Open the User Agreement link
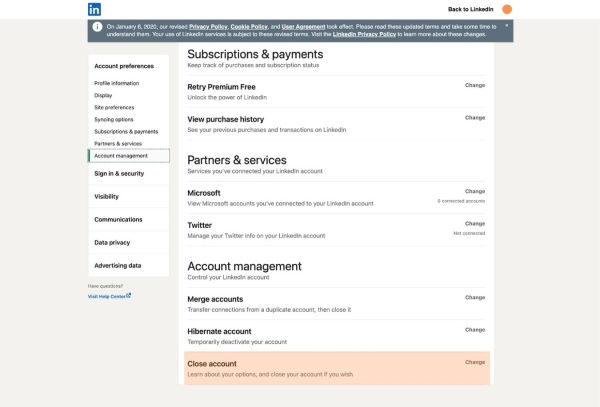This screenshot has height=407, width=600. click(303, 27)
